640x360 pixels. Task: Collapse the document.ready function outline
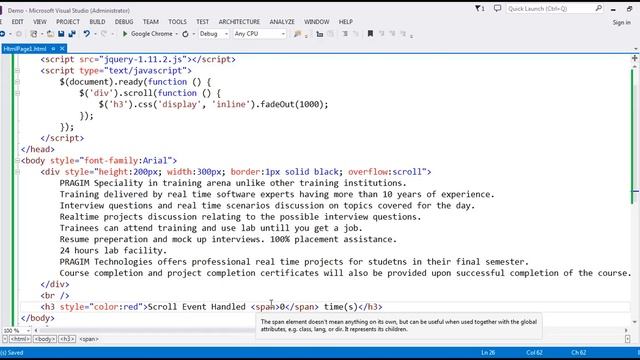pos(18,82)
